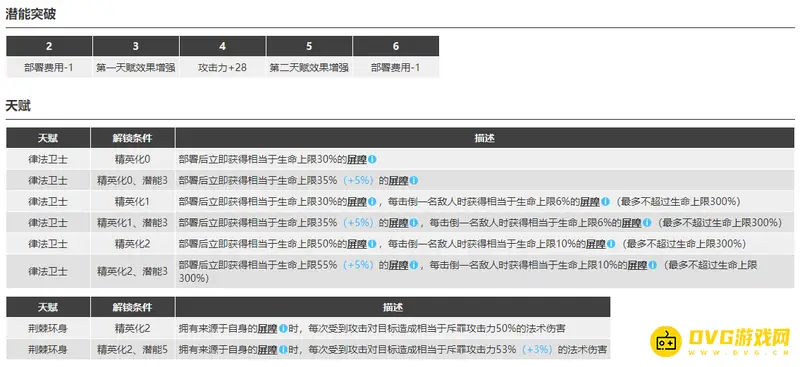Click 解锁条件 column header in 律法卫士 table
This screenshot has height=367, width=800.
(x=133, y=138)
